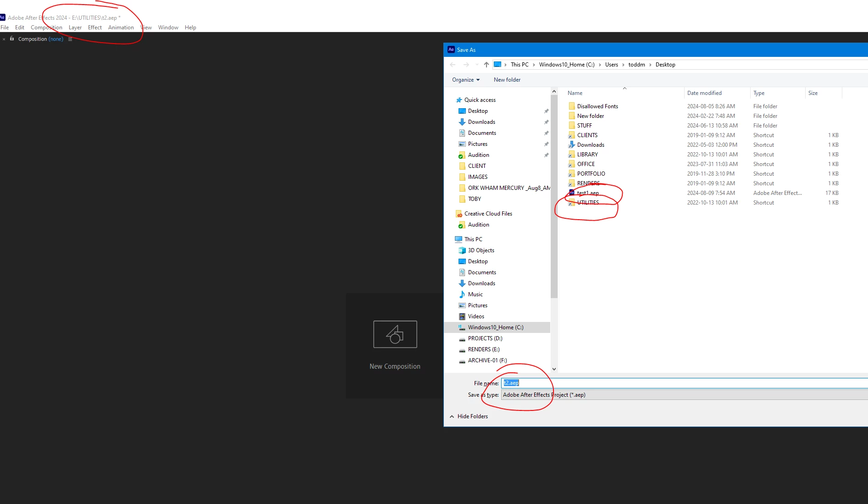This screenshot has height=504, width=868.
Task: Select Videos under This PC
Action: [476, 316]
